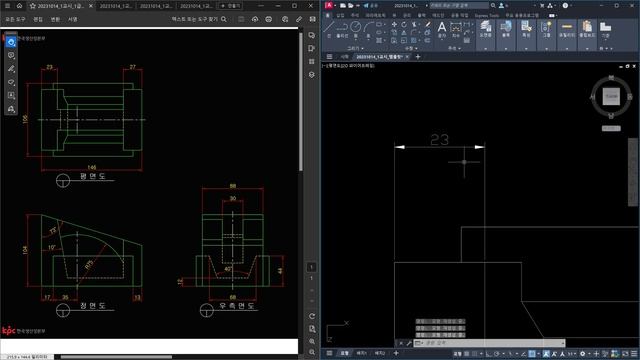Add a new layout with plus button
640x360 pixels.
click(396, 353)
